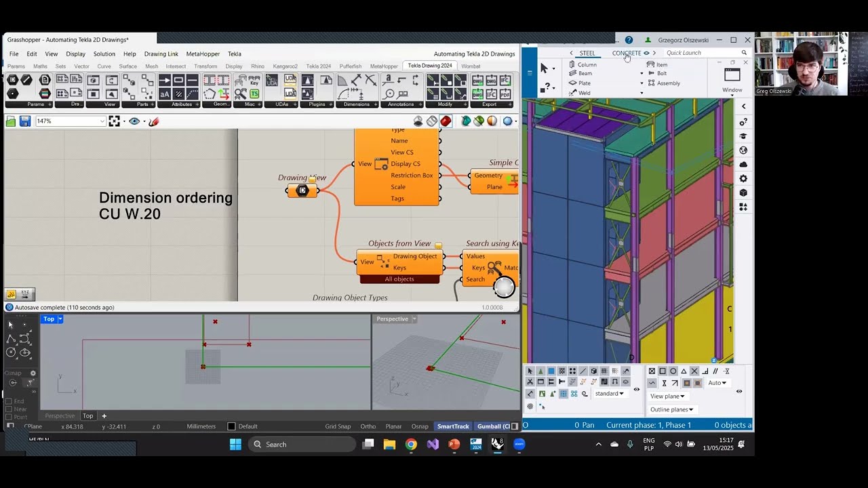Open the 147% zoom level dropdown
The width and height of the screenshot is (868, 488).
[x=102, y=121]
